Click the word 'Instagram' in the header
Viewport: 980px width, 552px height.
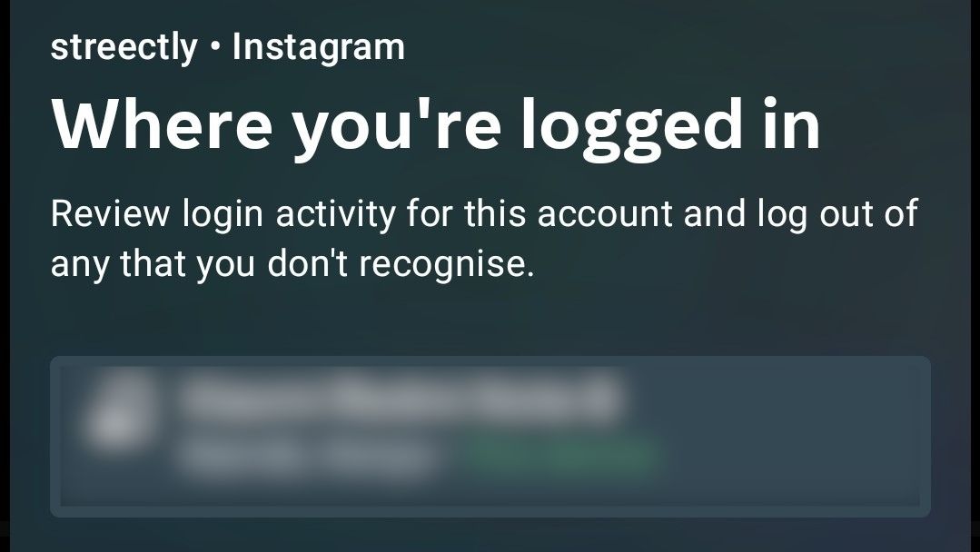(x=318, y=47)
